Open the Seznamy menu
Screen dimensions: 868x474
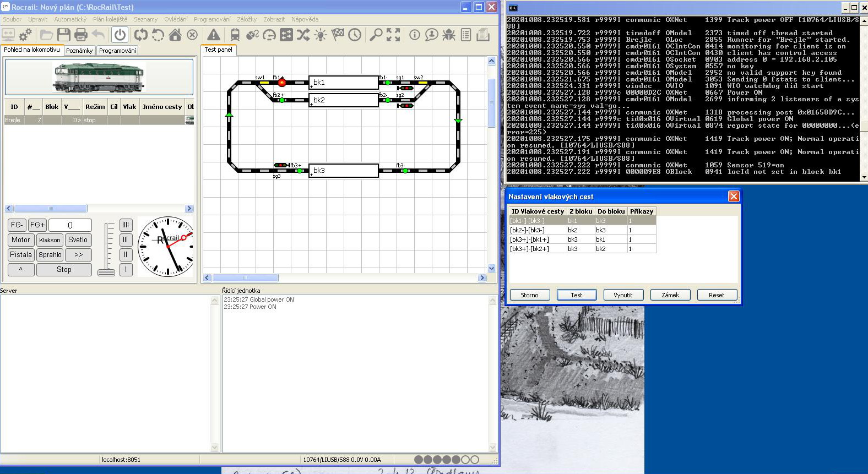[x=145, y=19]
